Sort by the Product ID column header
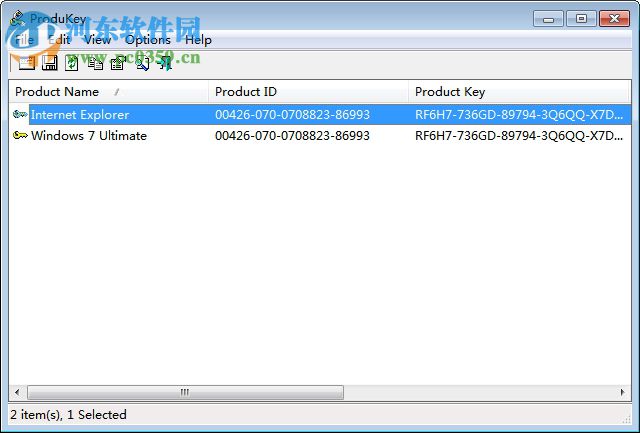The height and width of the screenshot is (433, 640). pos(308,92)
